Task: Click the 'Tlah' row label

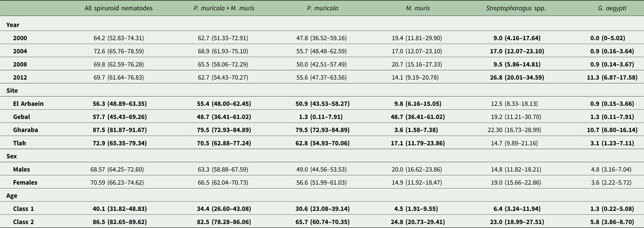Action: tap(22, 143)
